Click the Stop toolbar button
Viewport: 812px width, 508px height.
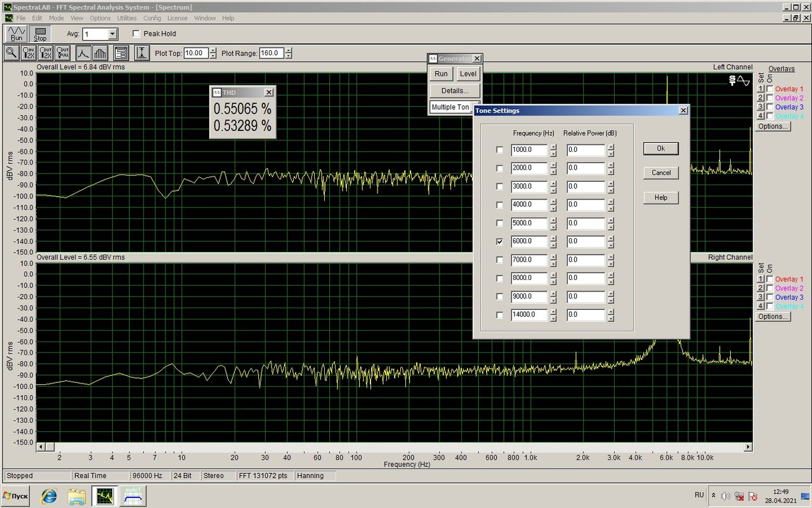41,34
